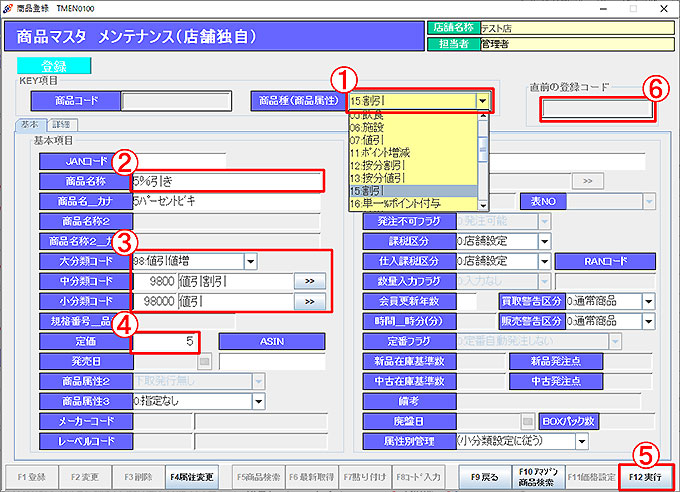Open the 課税区分 dropdown

point(545,241)
